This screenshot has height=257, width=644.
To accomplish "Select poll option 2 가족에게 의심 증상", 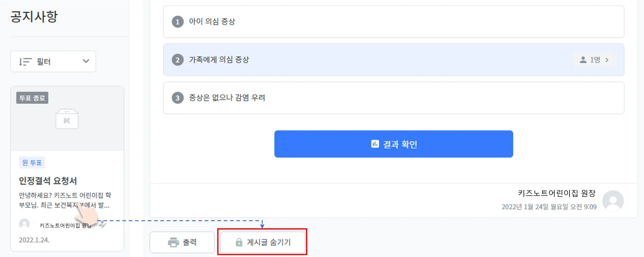I will click(x=393, y=60).
